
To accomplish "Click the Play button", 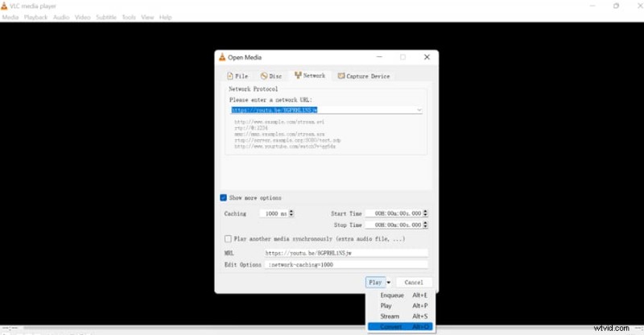I will point(375,283).
